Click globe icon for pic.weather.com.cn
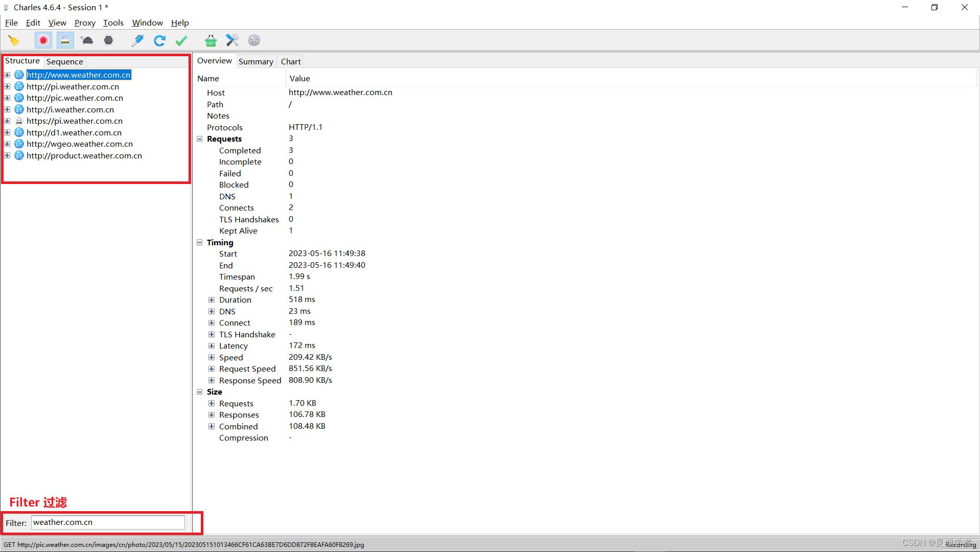980x552 pixels. (x=19, y=98)
